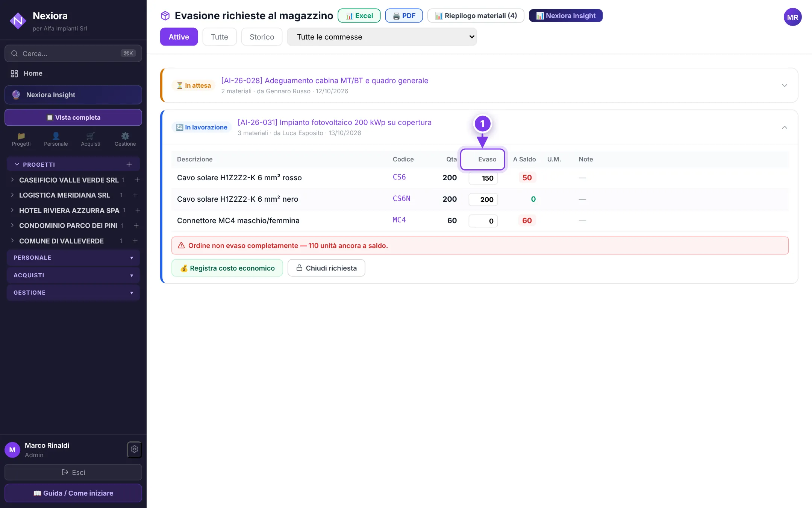The width and height of the screenshot is (812, 508).
Task: Expand HOTEL RIVIERA AZZURRA SPA tree item
Action: pyautogui.click(x=12, y=210)
